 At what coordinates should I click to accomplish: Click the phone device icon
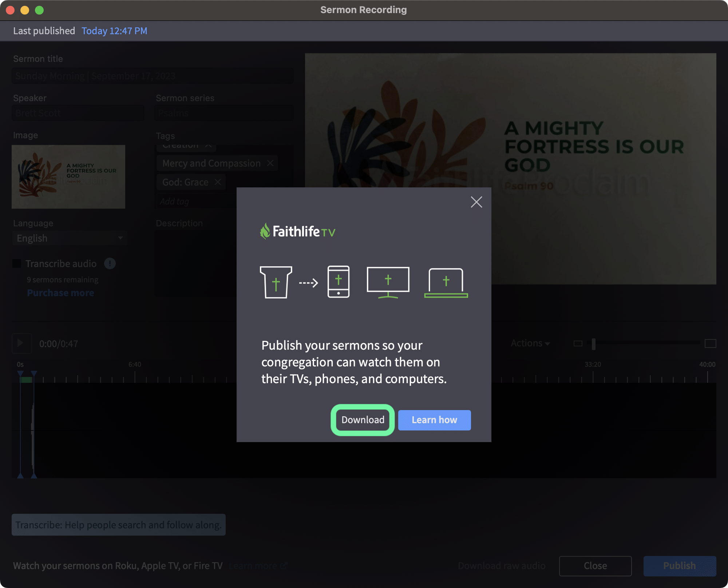339,282
